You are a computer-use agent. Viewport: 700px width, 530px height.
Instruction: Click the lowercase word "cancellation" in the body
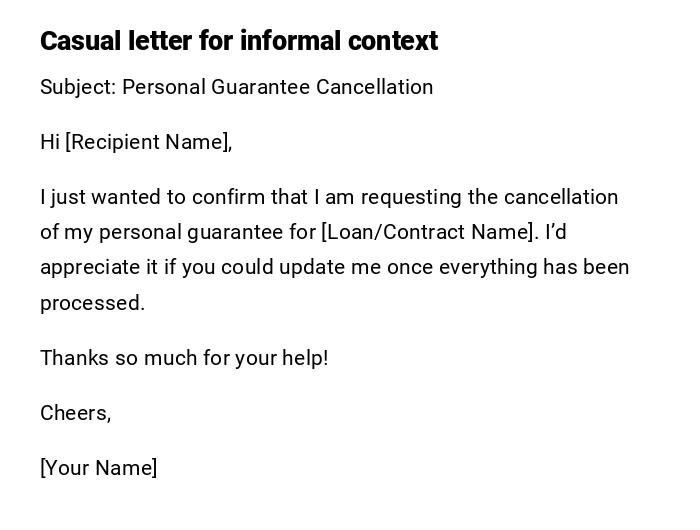[561, 197]
